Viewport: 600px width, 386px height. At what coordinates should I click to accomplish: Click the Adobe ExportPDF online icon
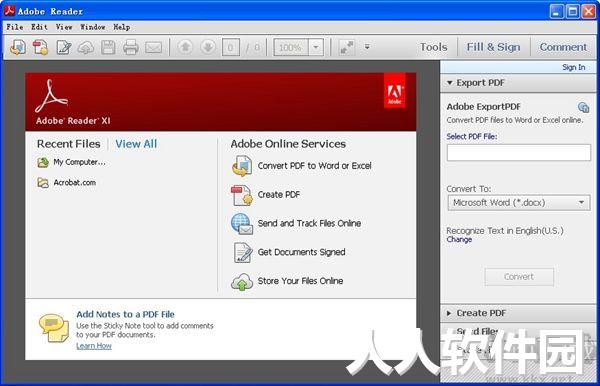coord(583,107)
